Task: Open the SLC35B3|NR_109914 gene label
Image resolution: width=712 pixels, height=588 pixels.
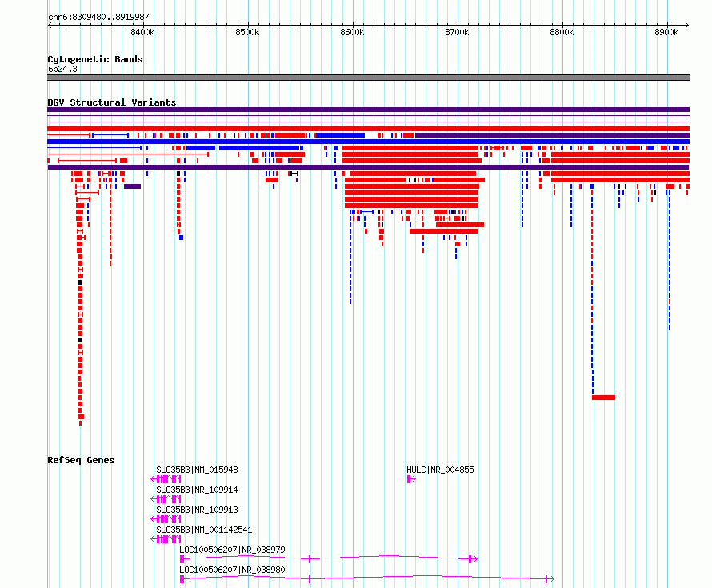Action: click(197, 490)
